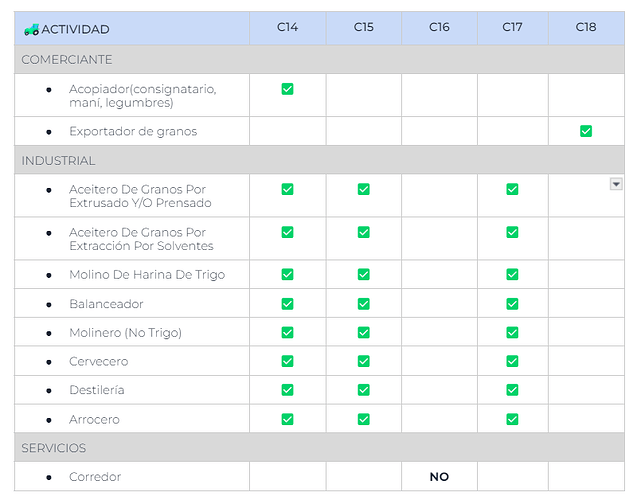
Task: Click the NO cell in Corredor row
Action: click(439, 477)
